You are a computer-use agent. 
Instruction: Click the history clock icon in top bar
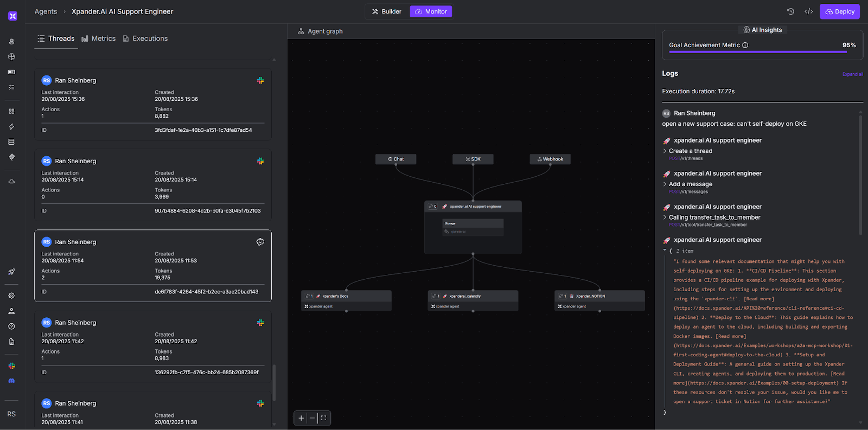(790, 11)
